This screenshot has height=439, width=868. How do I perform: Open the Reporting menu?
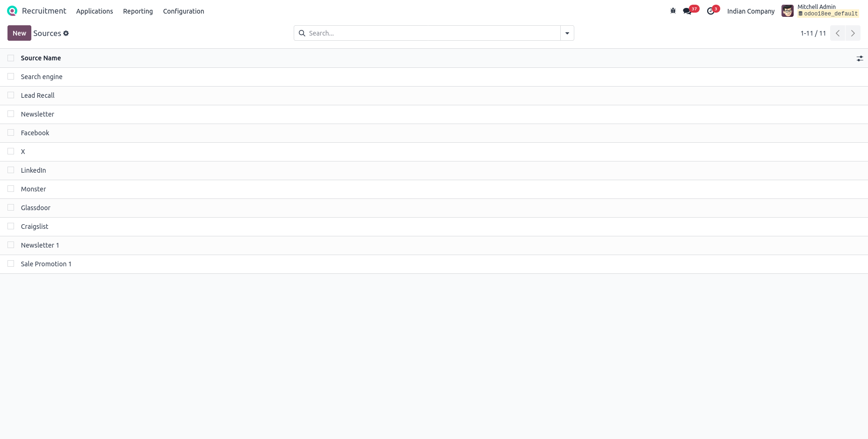(x=138, y=11)
